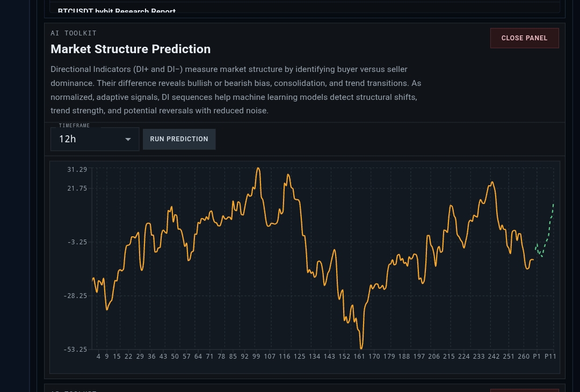Click the TIMEFRAME field label
The image size is (580, 392).
coord(74,126)
